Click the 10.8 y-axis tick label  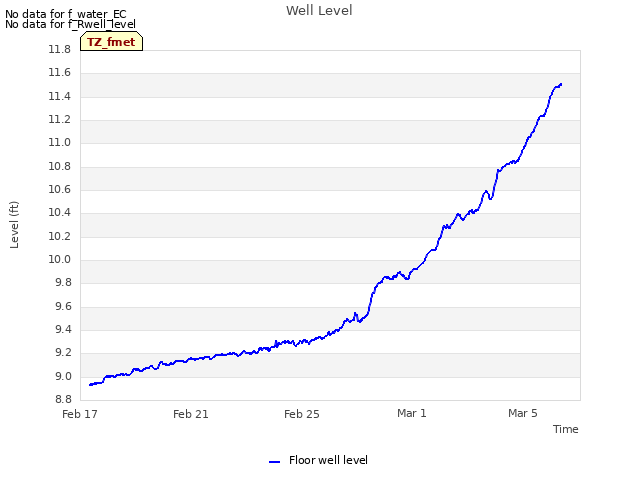coord(60,167)
